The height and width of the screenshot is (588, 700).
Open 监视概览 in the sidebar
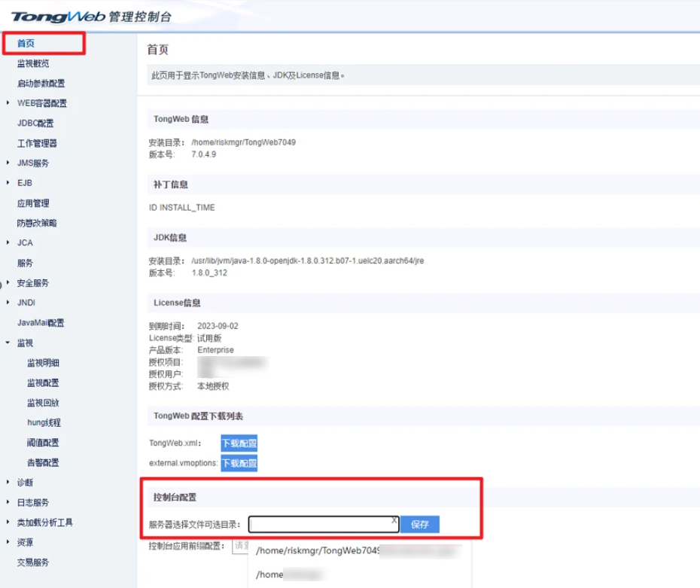pos(33,63)
